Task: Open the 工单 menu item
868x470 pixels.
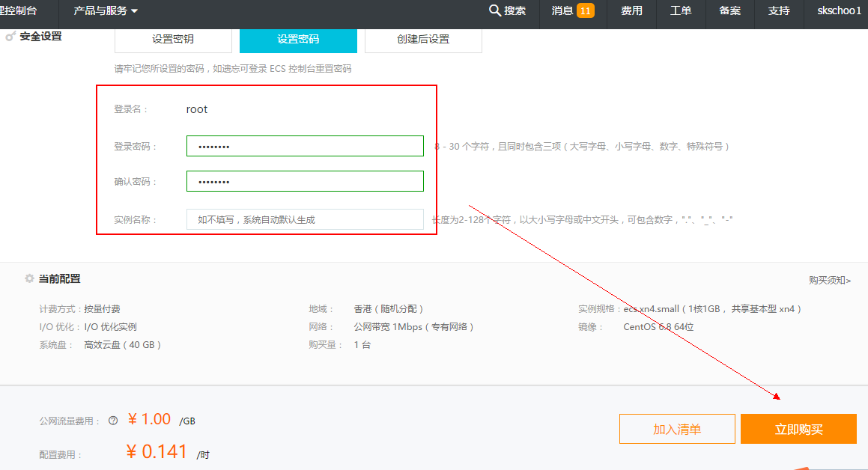Action: (x=680, y=10)
